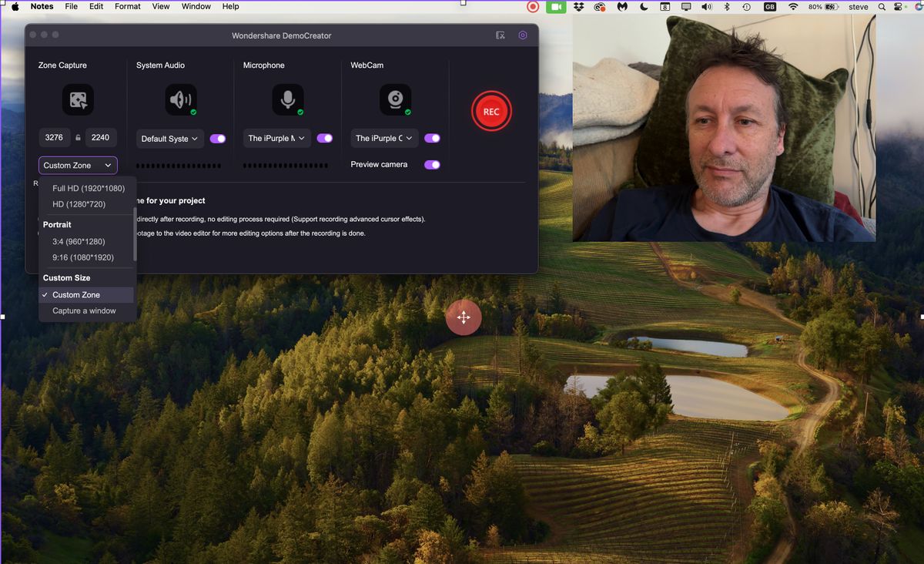The image size is (924, 564).
Task: Turn off the WebCam toggle
Action: point(432,138)
